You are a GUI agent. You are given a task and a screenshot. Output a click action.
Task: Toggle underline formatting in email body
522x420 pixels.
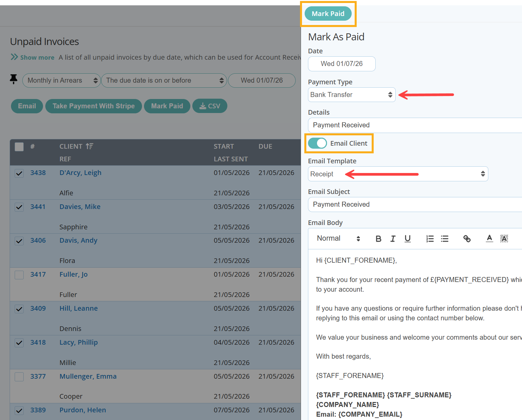(x=408, y=239)
